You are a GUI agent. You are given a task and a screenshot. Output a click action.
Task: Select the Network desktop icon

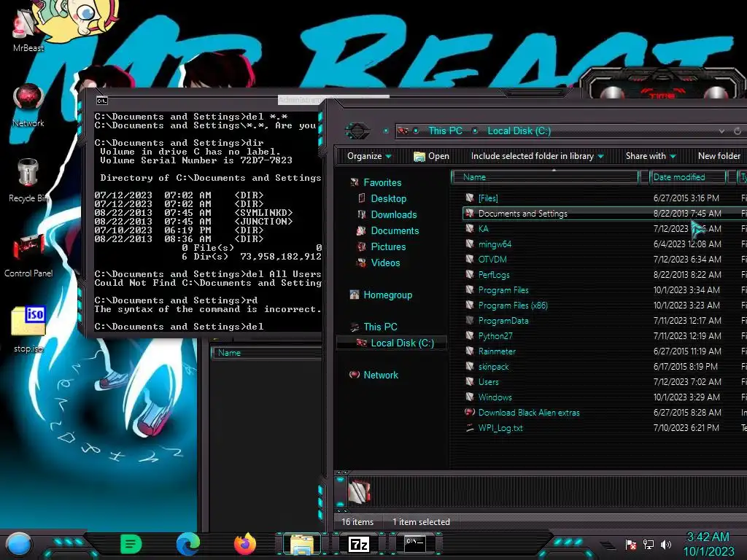[28, 106]
